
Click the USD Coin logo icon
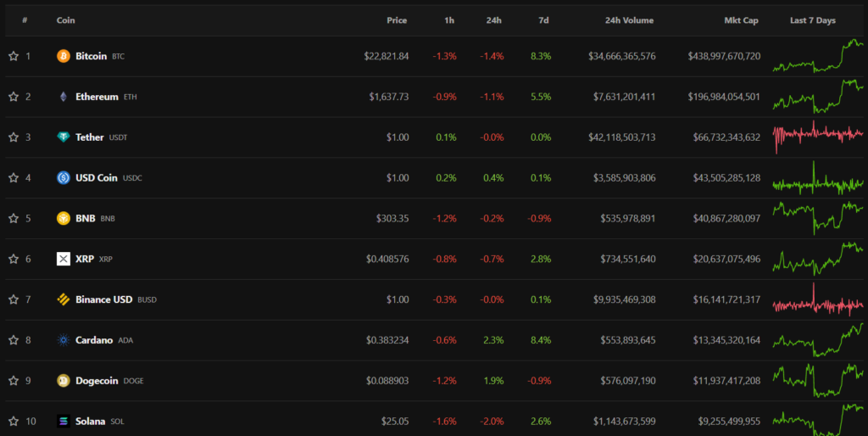(x=64, y=178)
